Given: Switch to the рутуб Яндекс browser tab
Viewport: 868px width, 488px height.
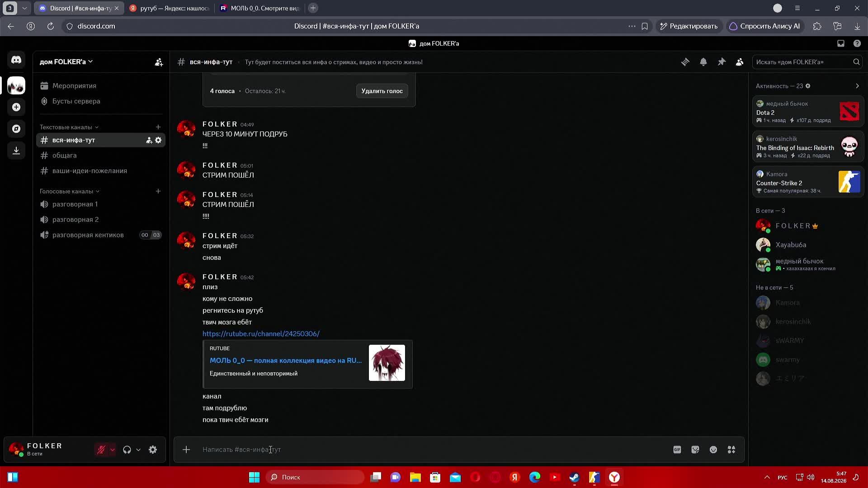Looking at the screenshot, I should point(170,8).
